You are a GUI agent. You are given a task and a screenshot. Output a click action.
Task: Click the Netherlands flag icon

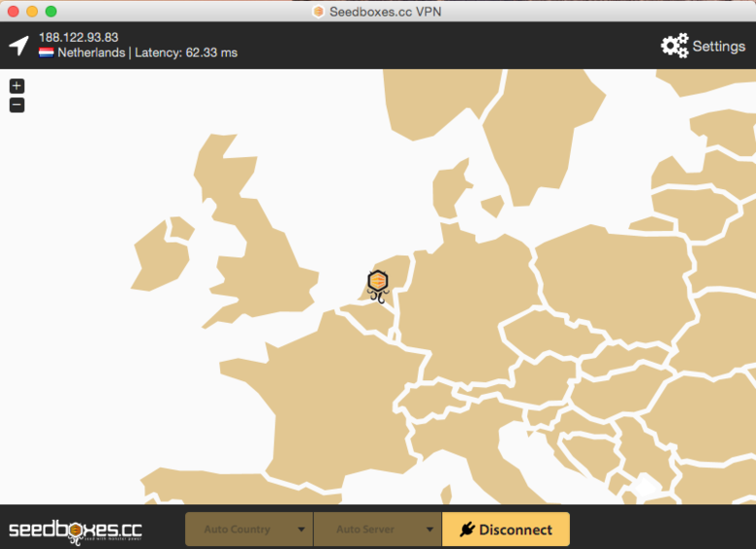coord(47,52)
